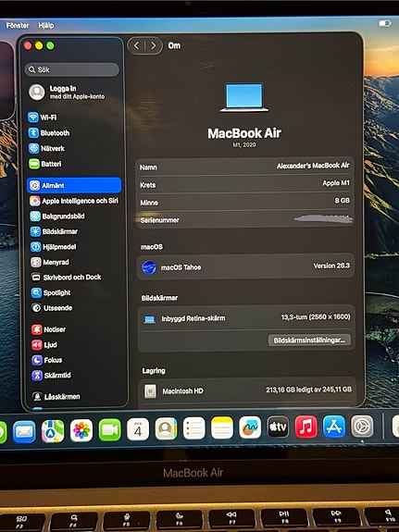The image size is (399, 532).
Task: Open the Hjälp menu
Action: pos(46,26)
